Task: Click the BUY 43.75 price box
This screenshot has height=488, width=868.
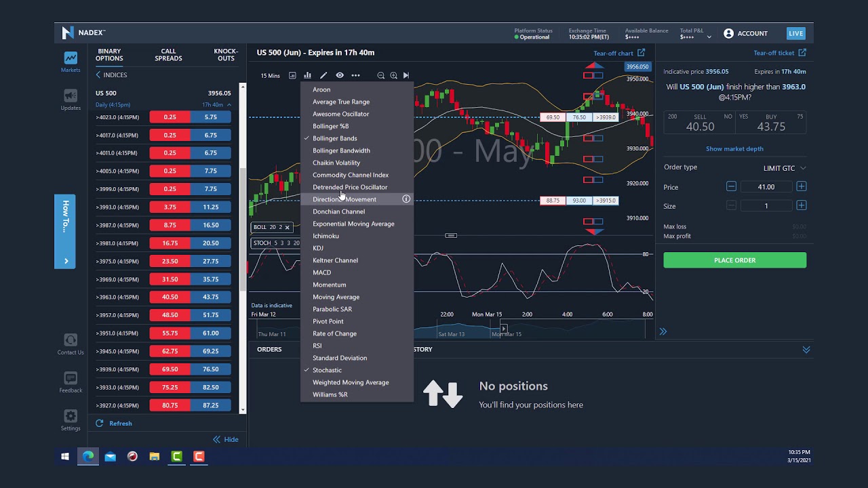Action: click(771, 123)
